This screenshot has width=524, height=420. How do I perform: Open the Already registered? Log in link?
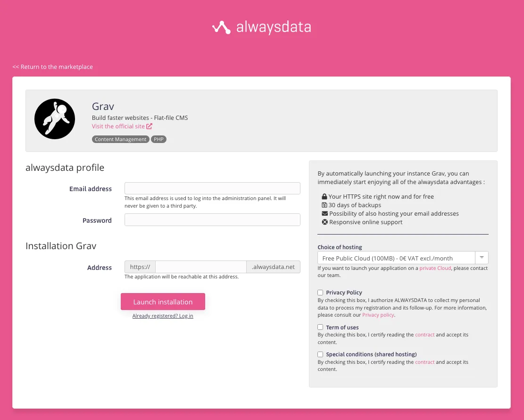163,316
